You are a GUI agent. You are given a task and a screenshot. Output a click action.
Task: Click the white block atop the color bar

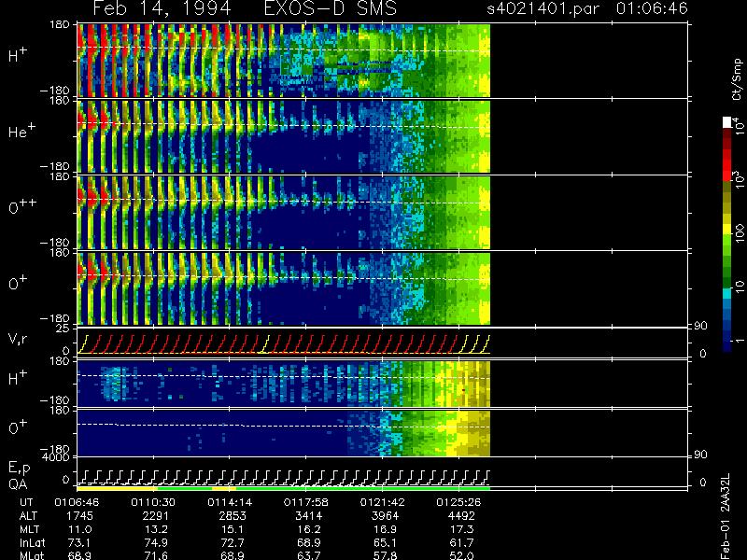coord(727,122)
